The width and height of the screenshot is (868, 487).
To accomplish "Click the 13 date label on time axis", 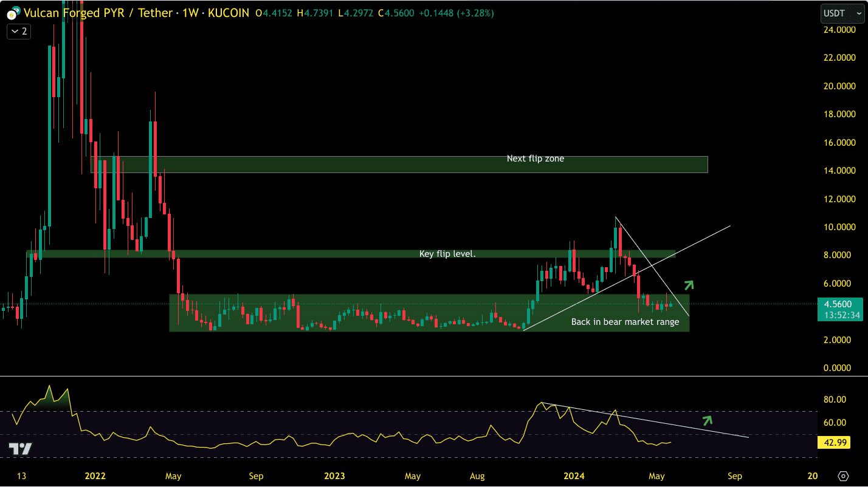I will coord(22,476).
